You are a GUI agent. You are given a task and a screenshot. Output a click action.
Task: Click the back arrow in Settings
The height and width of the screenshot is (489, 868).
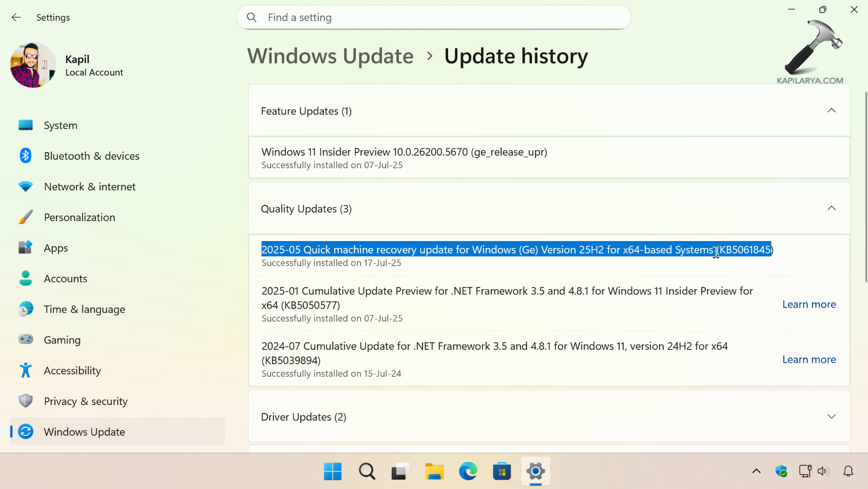[16, 18]
